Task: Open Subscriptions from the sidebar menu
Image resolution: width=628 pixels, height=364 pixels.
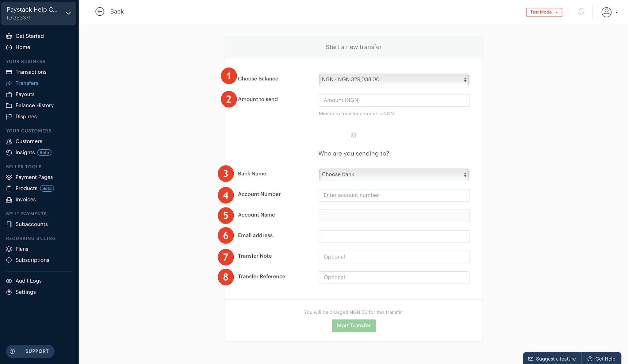Action: click(x=32, y=260)
